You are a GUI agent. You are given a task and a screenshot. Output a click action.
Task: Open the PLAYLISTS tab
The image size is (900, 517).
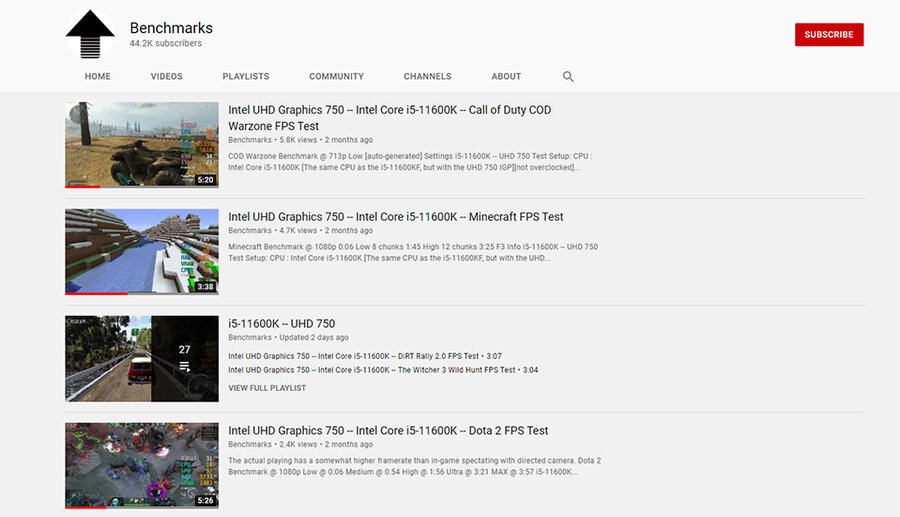246,76
